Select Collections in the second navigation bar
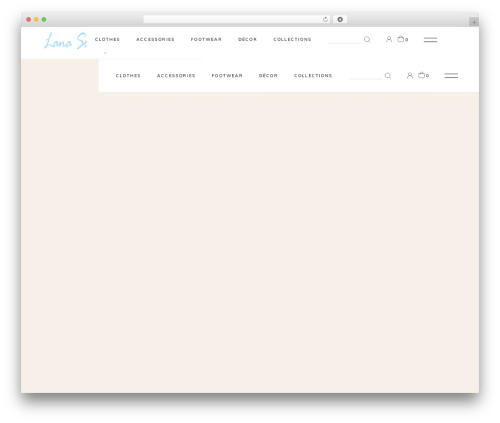Image resolution: width=500 pixels, height=423 pixels. click(313, 76)
